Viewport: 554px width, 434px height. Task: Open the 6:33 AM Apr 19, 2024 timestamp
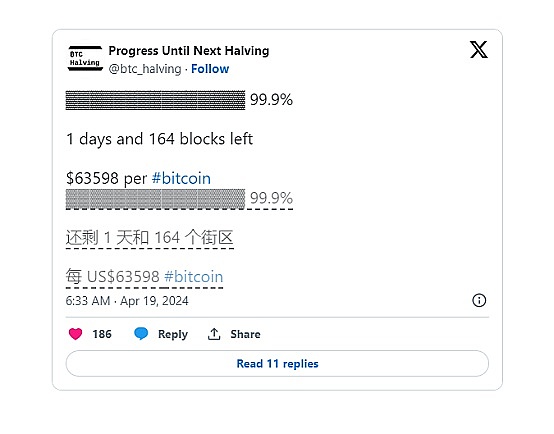pyautogui.click(x=127, y=301)
